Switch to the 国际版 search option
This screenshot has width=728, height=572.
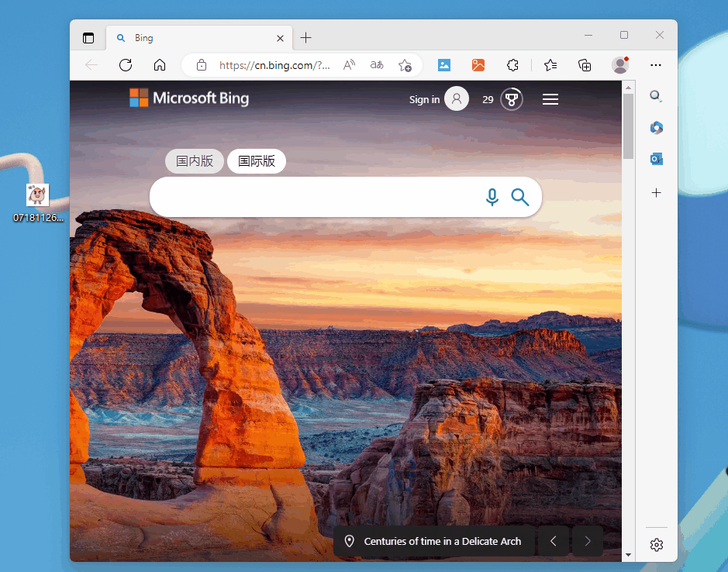(x=257, y=161)
